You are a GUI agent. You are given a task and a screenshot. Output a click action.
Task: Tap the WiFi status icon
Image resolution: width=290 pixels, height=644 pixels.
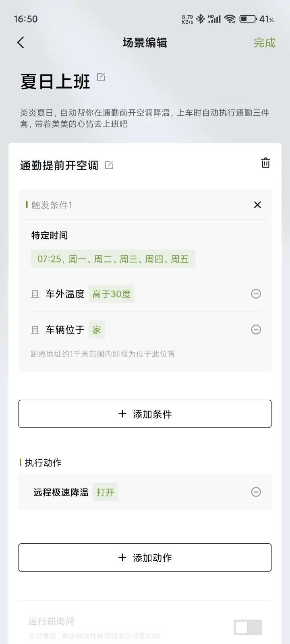tap(230, 19)
